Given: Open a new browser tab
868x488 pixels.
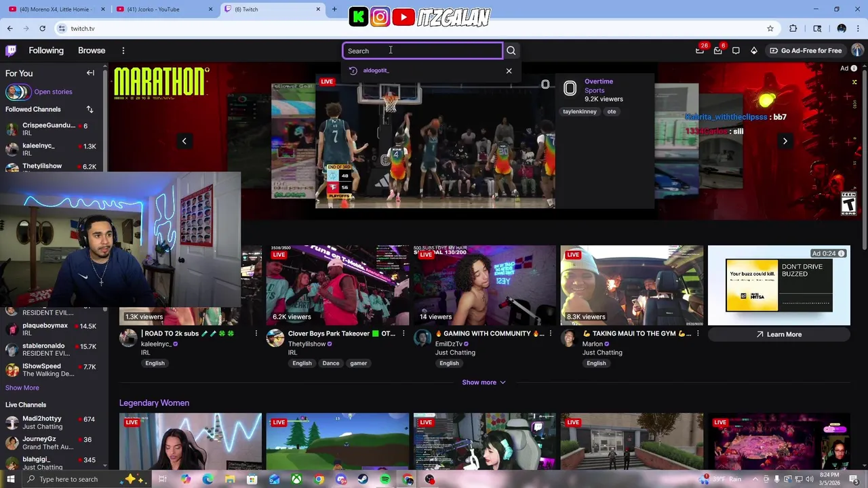Looking at the screenshot, I should (334, 9).
